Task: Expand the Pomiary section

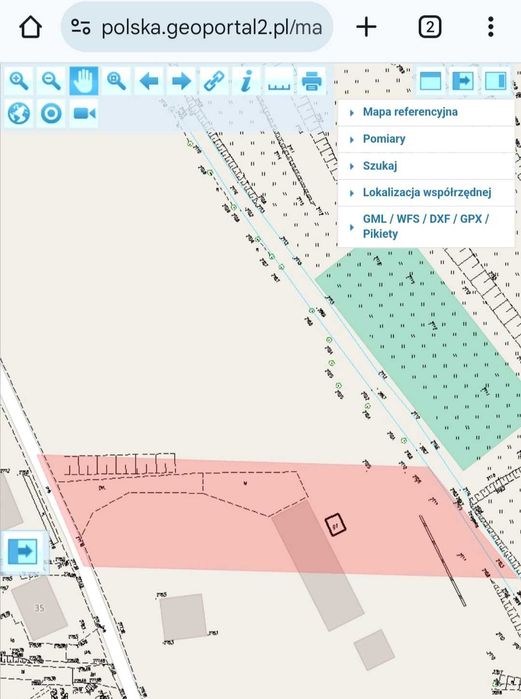Action: point(426,139)
